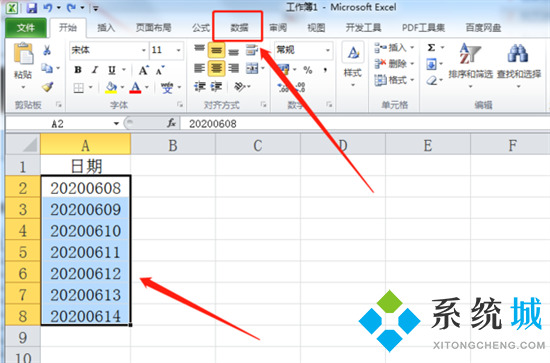The width and height of the screenshot is (550, 363).
Task: Expand the underline style dropdown arrow
Action: click(x=124, y=70)
